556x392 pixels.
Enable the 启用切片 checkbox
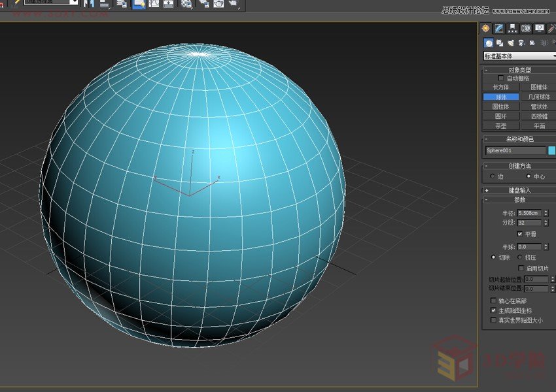click(x=521, y=268)
